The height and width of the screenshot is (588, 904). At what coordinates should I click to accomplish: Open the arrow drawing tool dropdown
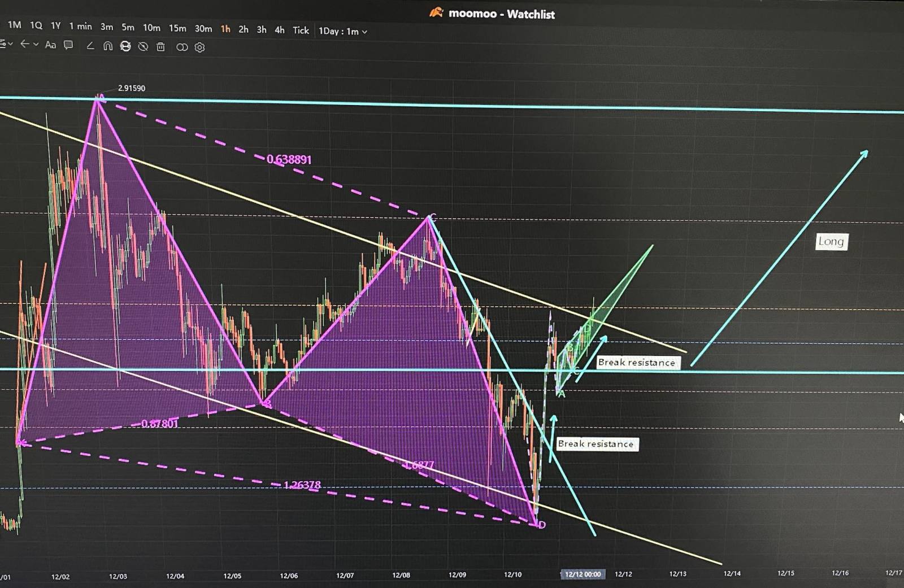tap(36, 44)
